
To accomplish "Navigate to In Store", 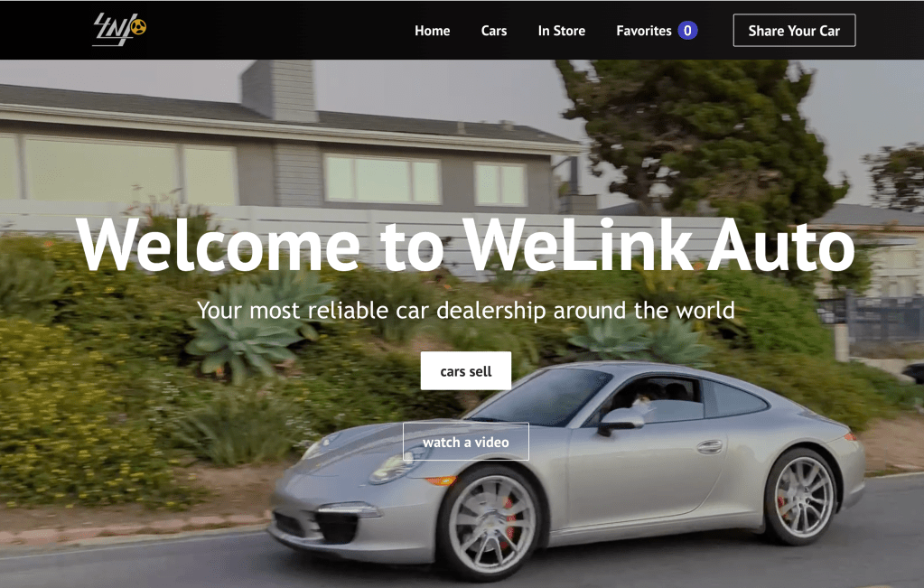I will pyautogui.click(x=562, y=31).
